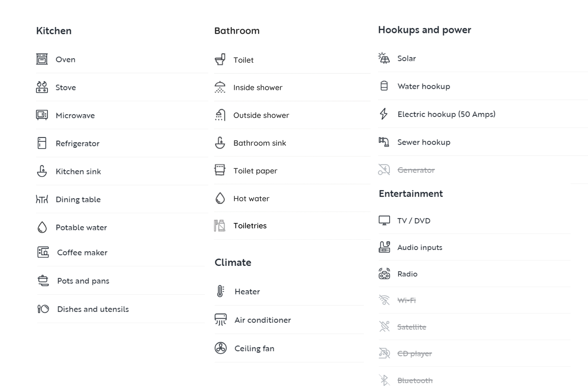The height and width of the screenshot is (392, 588).
Task: Click the Solar panel icon
Action: tap(384, 58)
